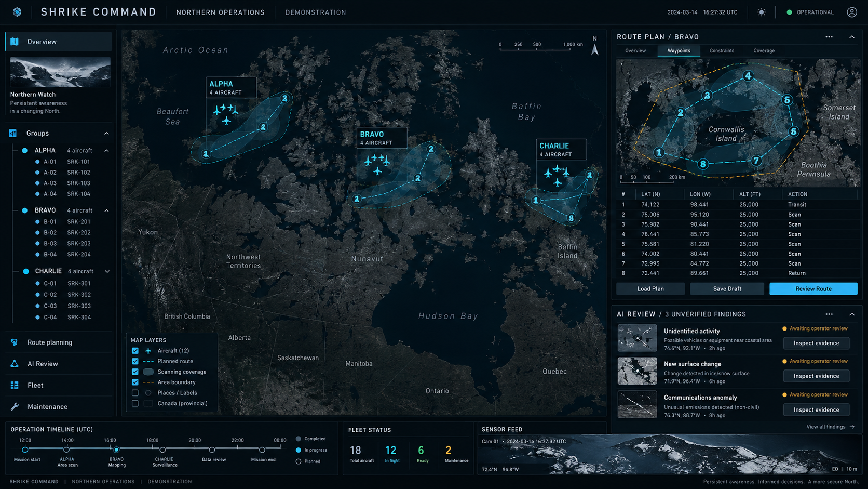Click the aircraft symbol in Map Layers legend
Screen dimensions: 868x489
(x=148, y=351)
